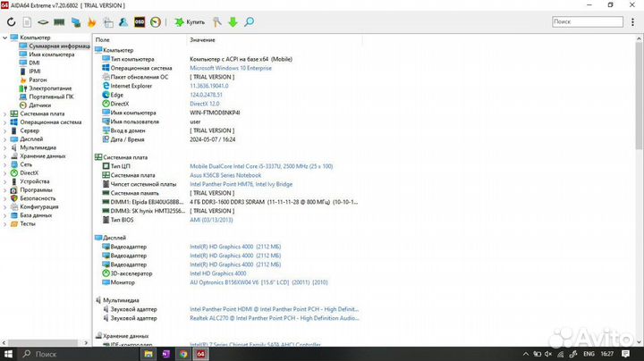Expand the Мультимедиа tree node
This screenshot has width=644, height=361.
5,147
